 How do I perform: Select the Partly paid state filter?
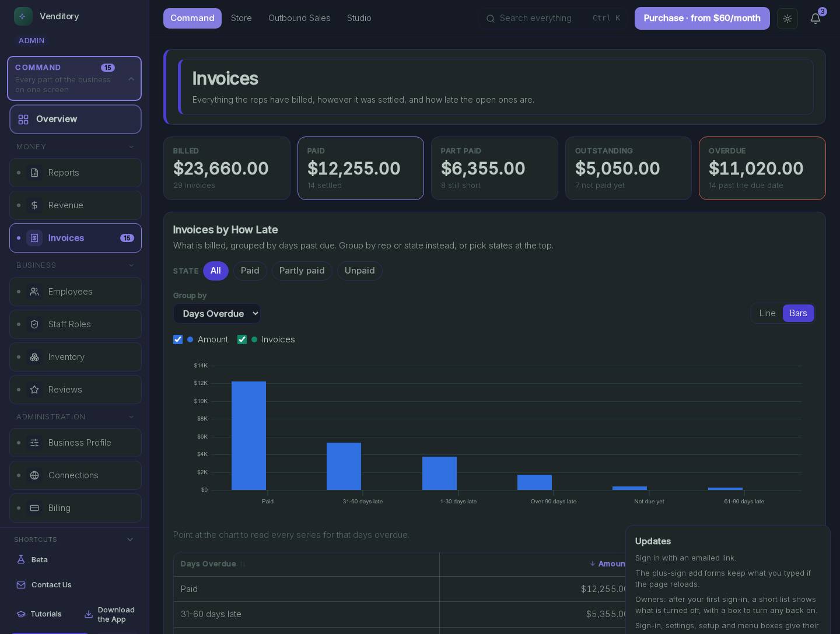point(302,271)
